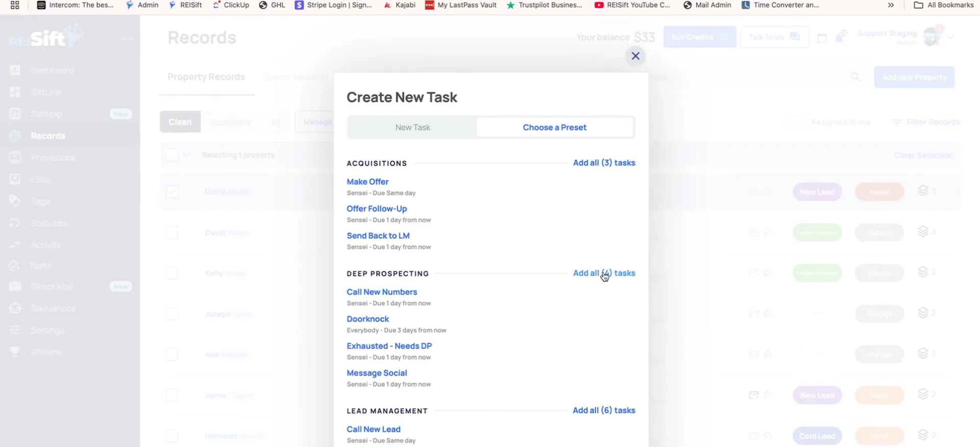
Task: Show more bookmarks overflow chevron
Action: click(891, 5)
